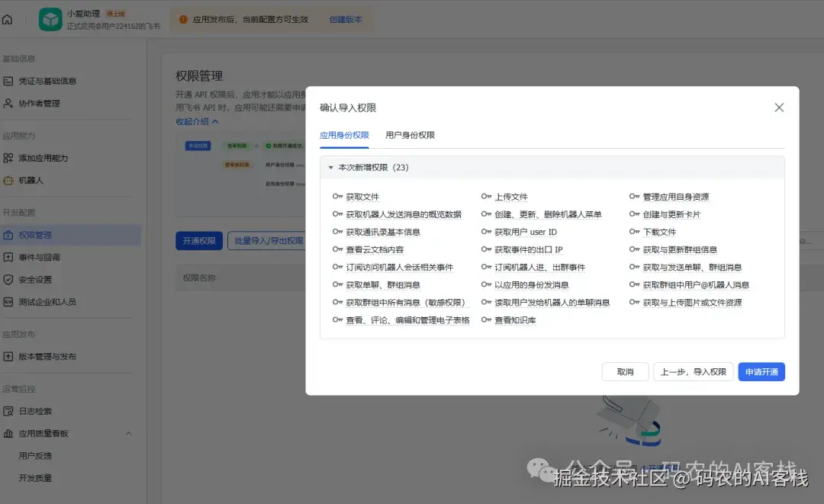Viewport: 824px width, 504px height.
Task: Click the green cube app logo
Action: point(50,19)
